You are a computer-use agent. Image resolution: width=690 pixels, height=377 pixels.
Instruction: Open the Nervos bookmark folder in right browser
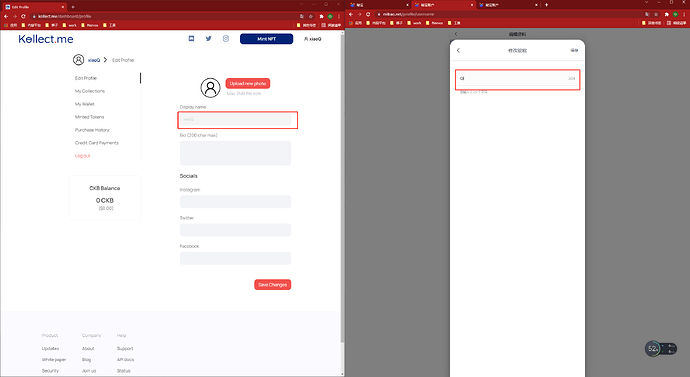pyautogui.click(x=435, y=23)
